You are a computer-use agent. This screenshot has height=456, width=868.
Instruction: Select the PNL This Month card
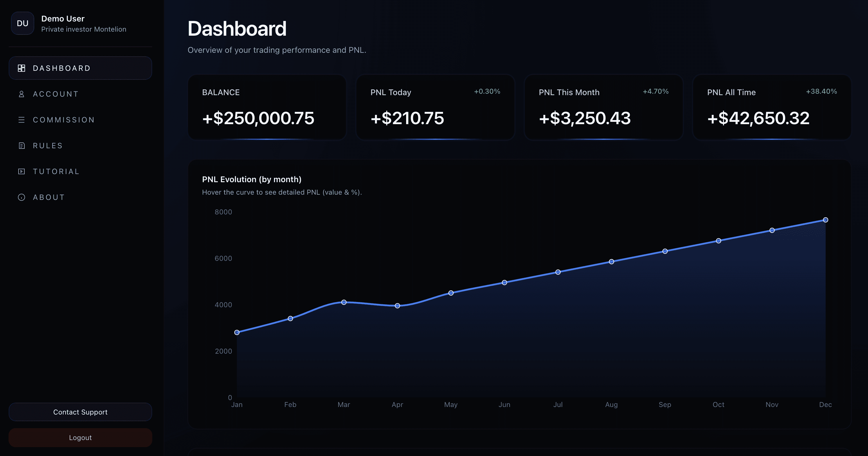603,107
